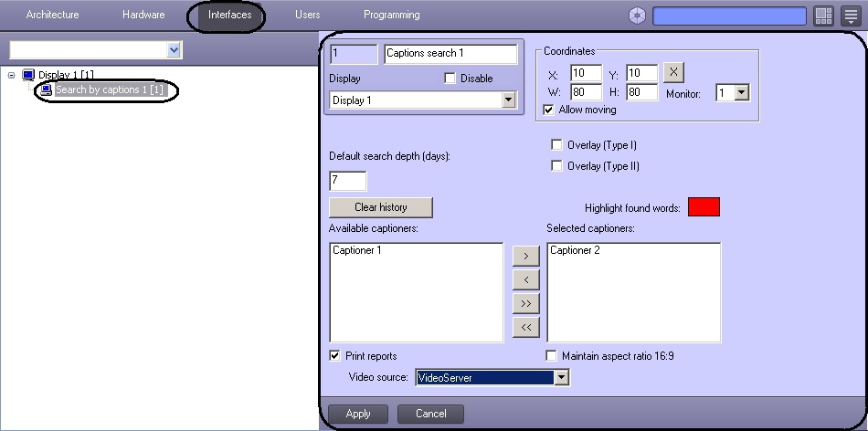This screenshot has height=431, width=868.
Task: Click the Search by captions 1 object icon
Action: (47, 89)
